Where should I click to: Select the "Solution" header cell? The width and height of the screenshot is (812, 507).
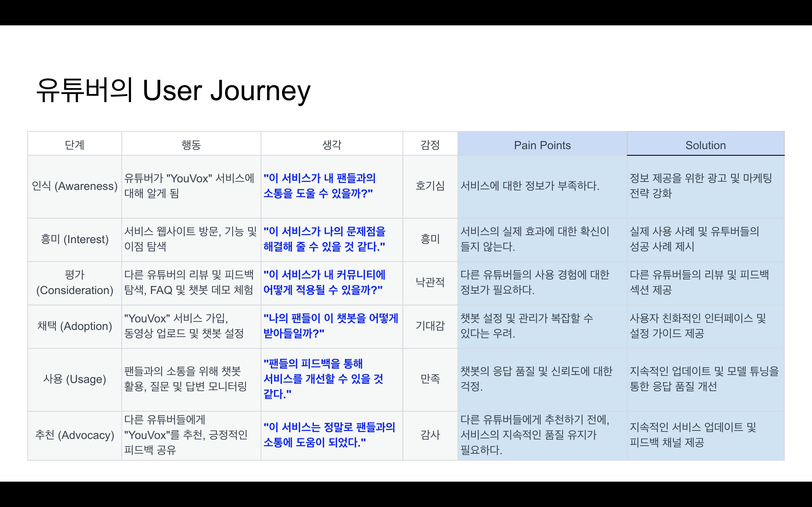click(706, 143)
